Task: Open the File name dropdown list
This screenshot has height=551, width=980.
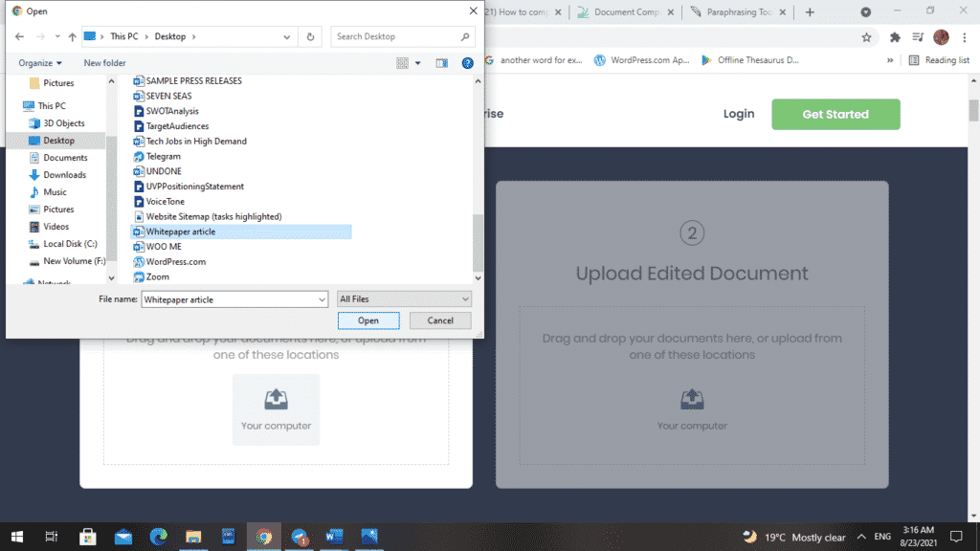Action: [322, 298]
